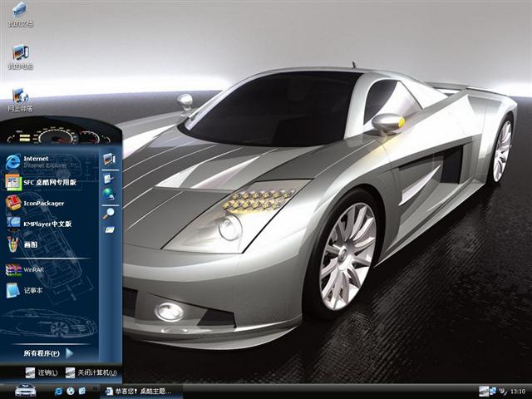
Task: Click the car-shaped Start button
Action: [25, 390]
